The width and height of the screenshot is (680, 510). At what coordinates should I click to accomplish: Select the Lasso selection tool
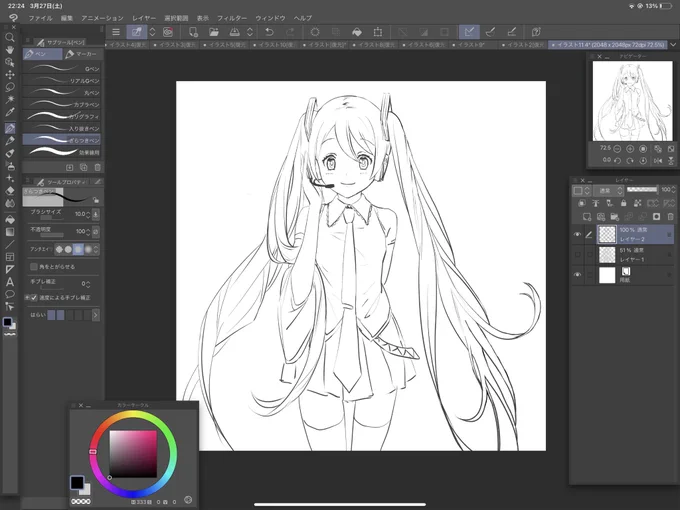(x=10, y=87)
